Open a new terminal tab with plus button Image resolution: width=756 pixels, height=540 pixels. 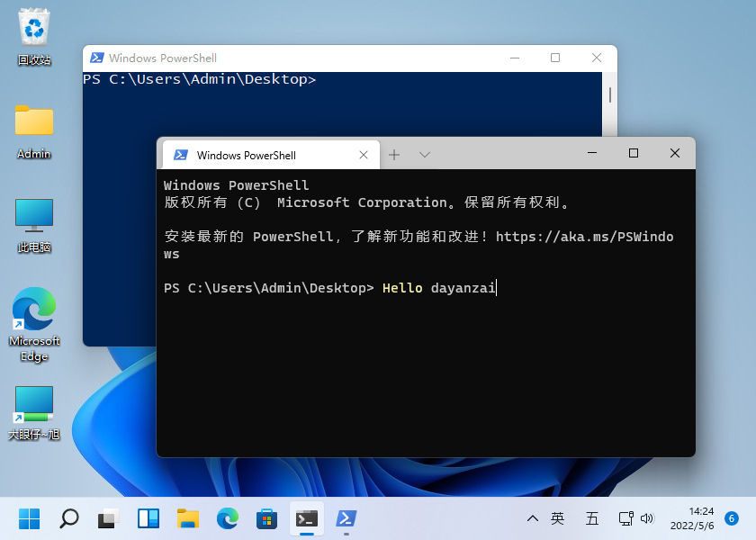(394, 154)
